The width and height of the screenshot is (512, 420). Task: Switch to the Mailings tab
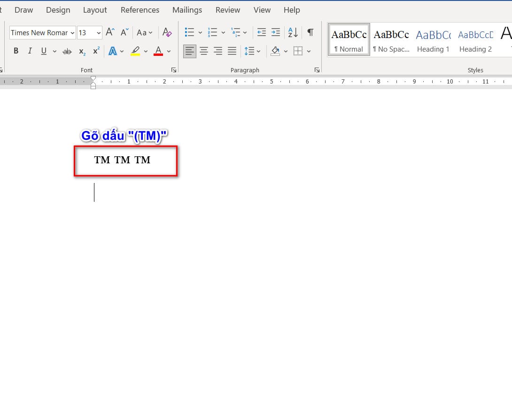tap(187, 10)
